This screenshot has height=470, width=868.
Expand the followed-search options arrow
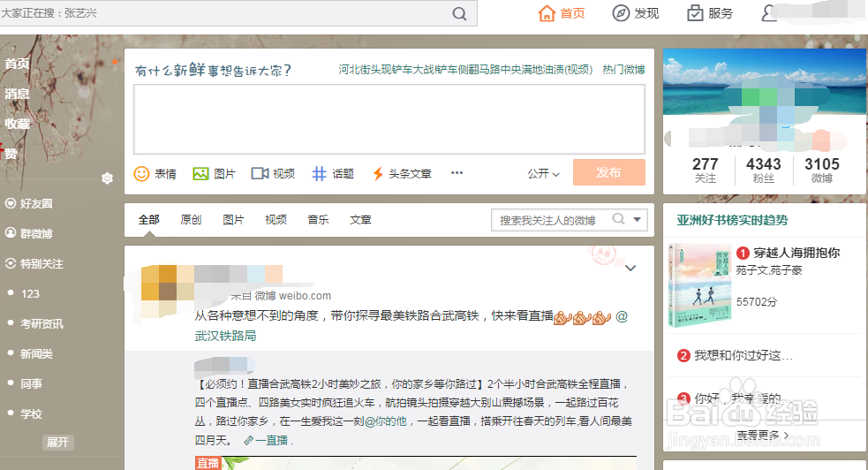pos(638,220)
